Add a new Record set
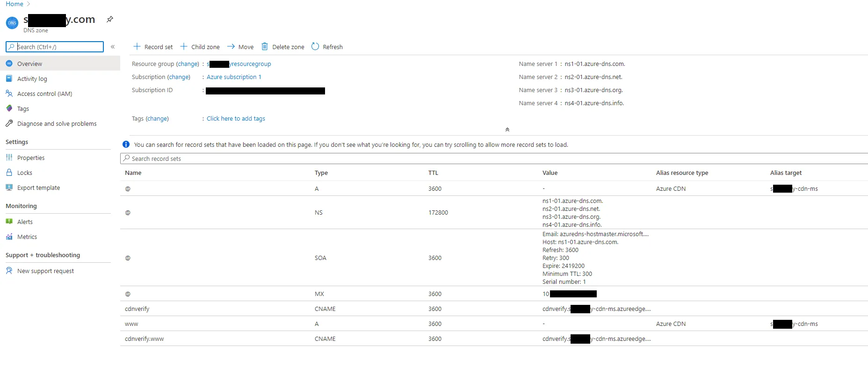Viewport: 868px width, 375px height. (x=153, y=47)
